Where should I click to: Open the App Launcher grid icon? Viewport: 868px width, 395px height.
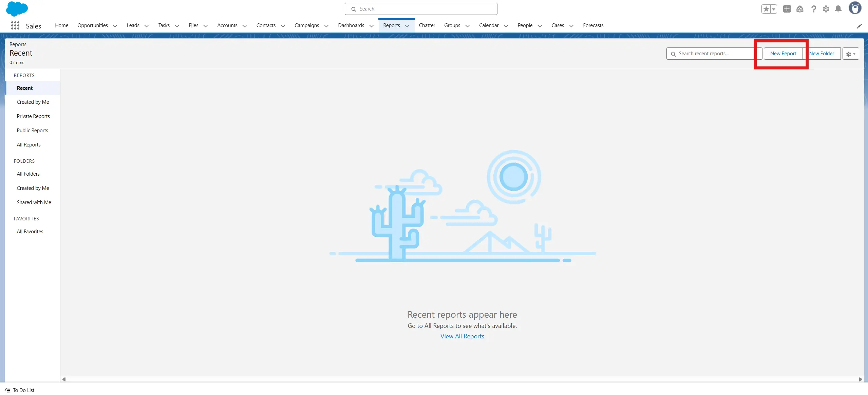tap(15, 25)
